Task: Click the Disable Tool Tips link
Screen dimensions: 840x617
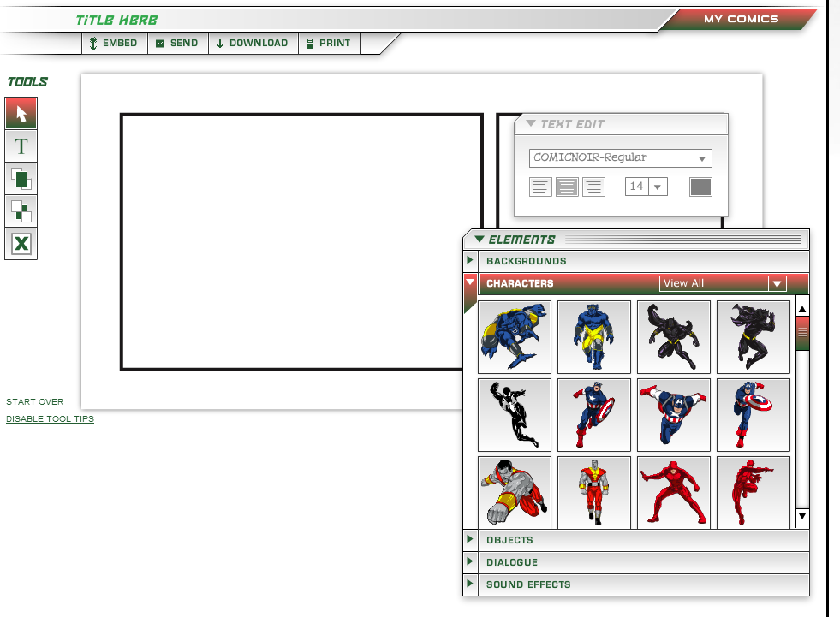Action: click(x=50, y=418)
